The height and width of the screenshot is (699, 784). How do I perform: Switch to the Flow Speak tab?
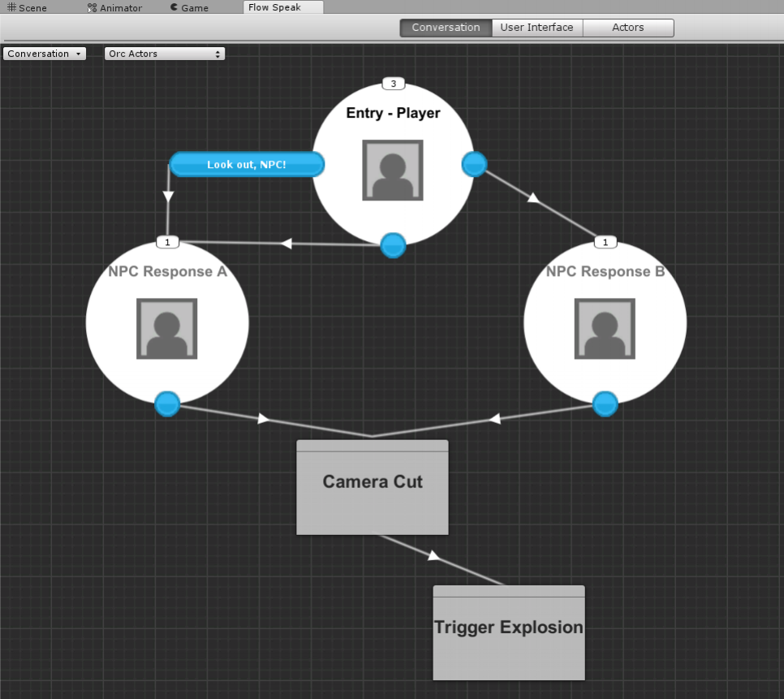[x=282, y=7]
